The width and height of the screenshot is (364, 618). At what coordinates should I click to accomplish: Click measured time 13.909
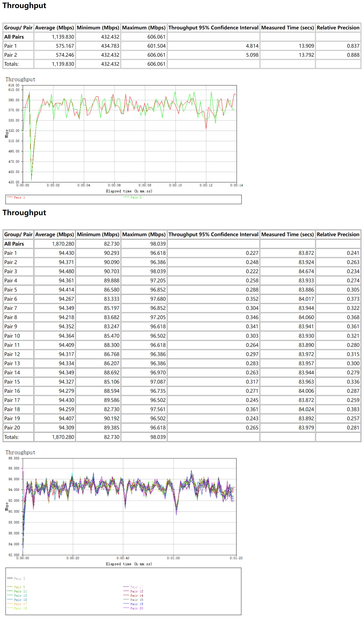(x=306, y=46)
